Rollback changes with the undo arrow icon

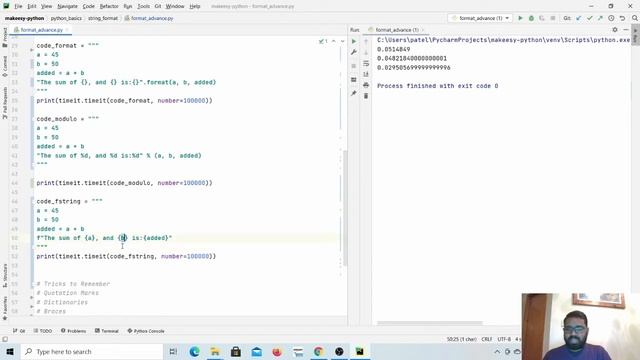[x=622, y=18]
